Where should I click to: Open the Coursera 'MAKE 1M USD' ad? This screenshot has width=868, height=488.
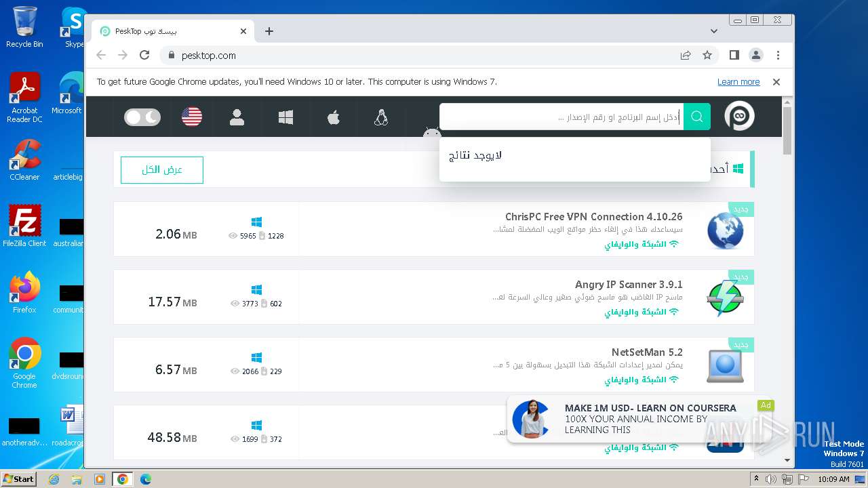pos(641,419)
